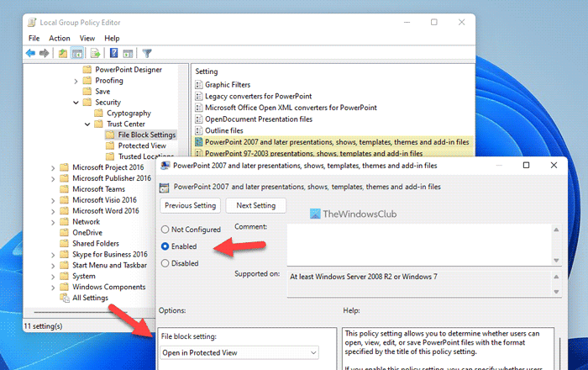Click the Local Group Policy Editor title icon
This screenshot has width=588, height=370.
coord(32,23)
